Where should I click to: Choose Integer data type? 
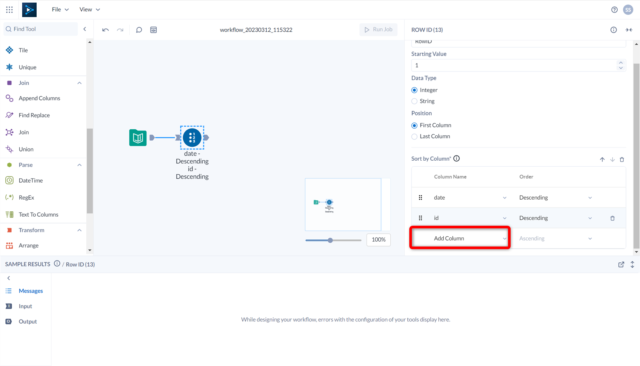coord(414,90)
